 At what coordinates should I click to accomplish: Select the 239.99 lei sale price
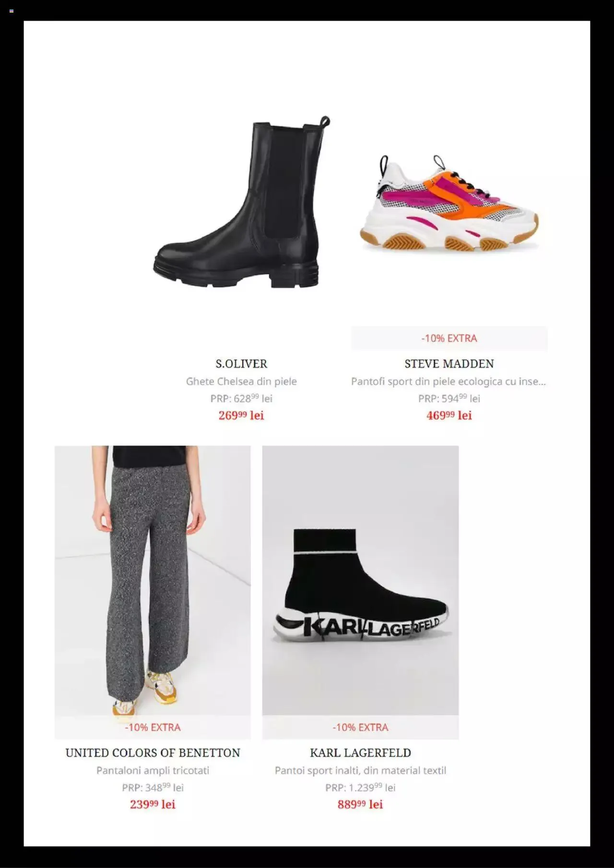(153, 804)
